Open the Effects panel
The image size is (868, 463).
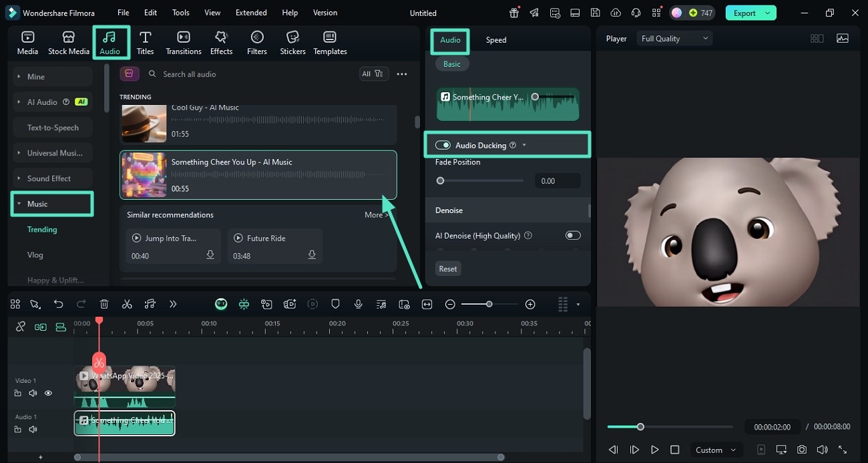pos(221,43)
